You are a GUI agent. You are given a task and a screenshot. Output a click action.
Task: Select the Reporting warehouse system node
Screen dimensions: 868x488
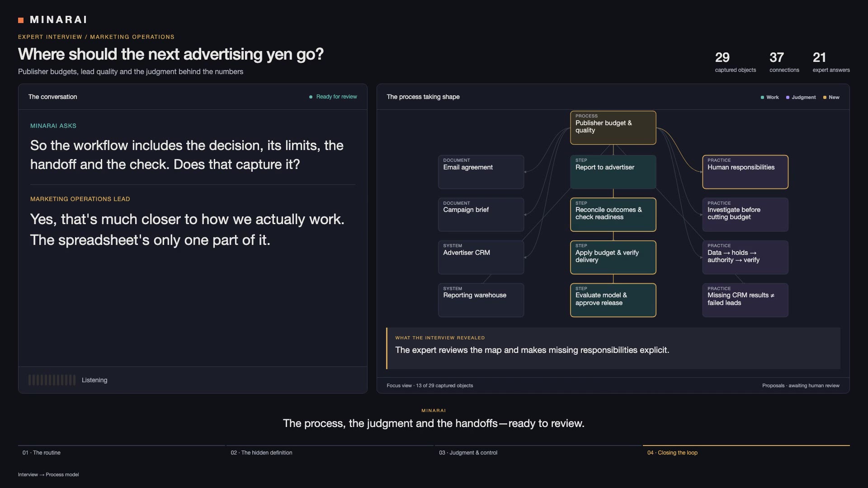pyautogui.click(x=481, y=300)
